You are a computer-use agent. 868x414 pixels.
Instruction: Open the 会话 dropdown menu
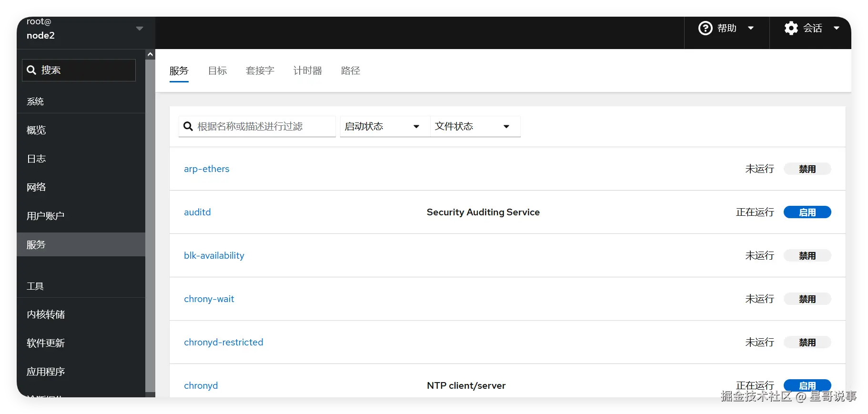[812, 28]
